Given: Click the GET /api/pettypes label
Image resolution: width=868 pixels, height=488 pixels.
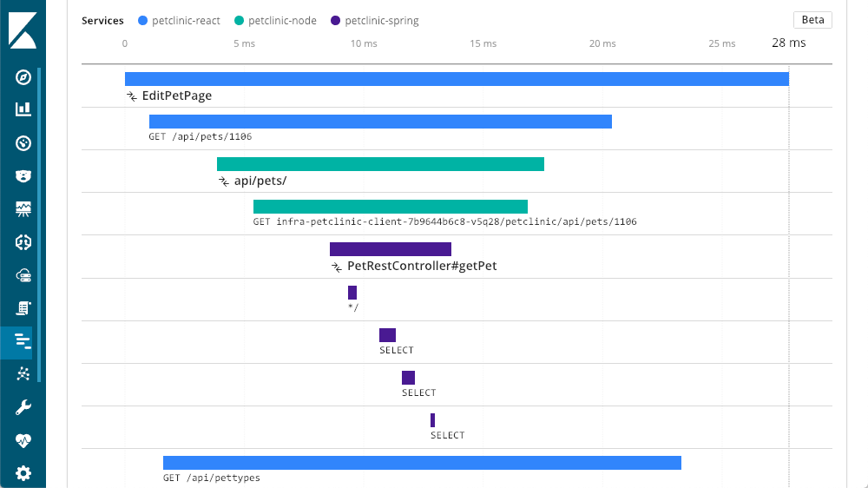Looking at the screenshot, I should coord(212,478).
